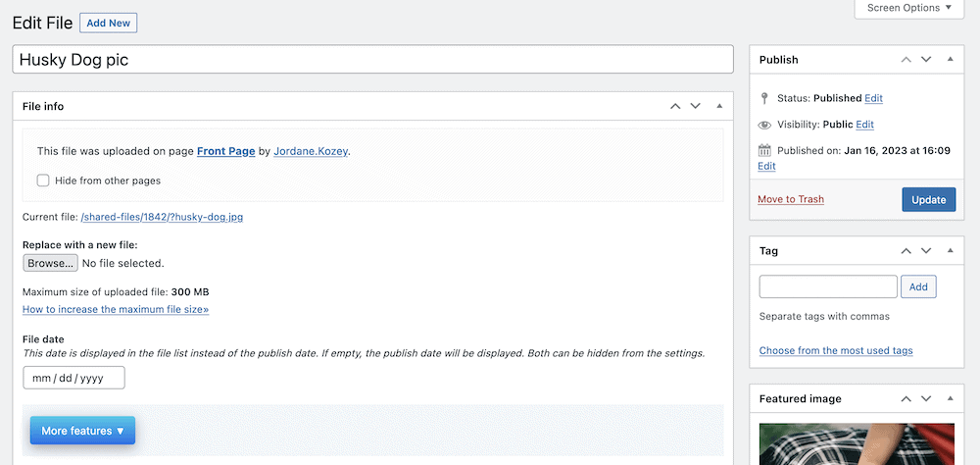Move File info panel down
Screen dimensions: 980x465
click(x=696, y=106)
